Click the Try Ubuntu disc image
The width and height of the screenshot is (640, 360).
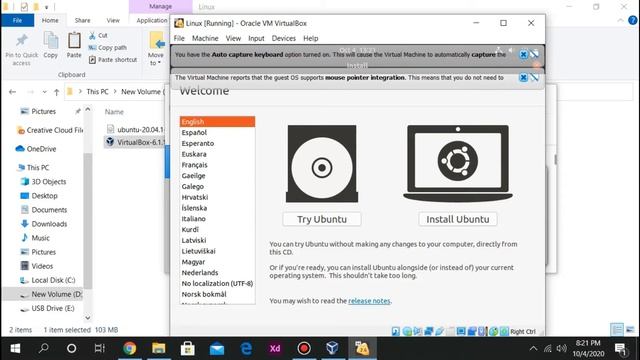pyautogui.click(x=322, y=164)
